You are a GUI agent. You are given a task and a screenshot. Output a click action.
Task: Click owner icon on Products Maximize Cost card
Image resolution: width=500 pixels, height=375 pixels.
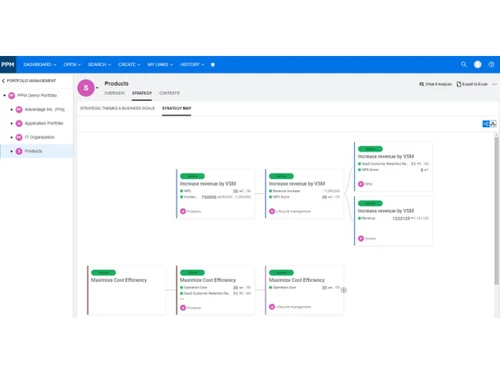(x=183, y=308)
